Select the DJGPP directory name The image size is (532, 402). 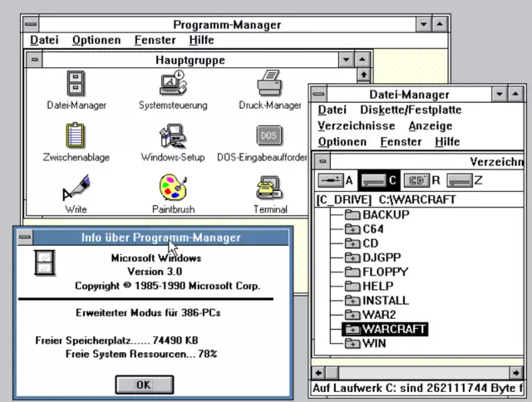(382, 257)
